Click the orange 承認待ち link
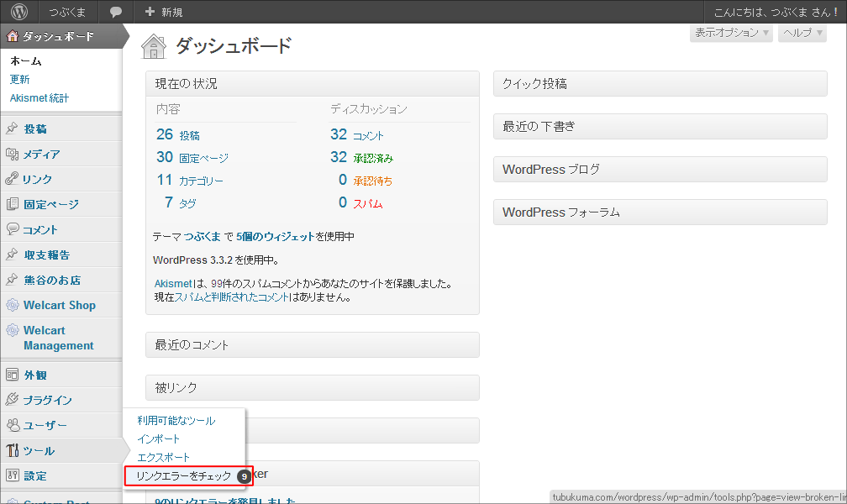Viewport: 847px width, 504px height. (373, 181)
